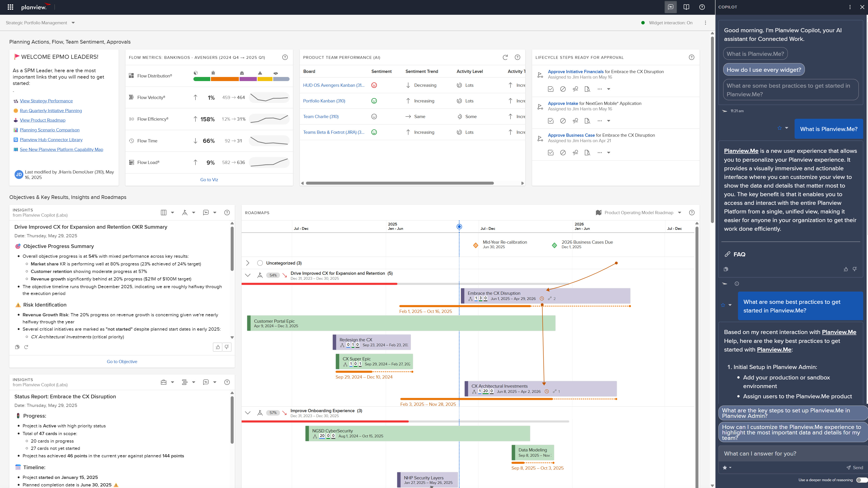Screen dimensions: 868x488
Task: Open the app launcher grid icon
Action: [10, 7]
